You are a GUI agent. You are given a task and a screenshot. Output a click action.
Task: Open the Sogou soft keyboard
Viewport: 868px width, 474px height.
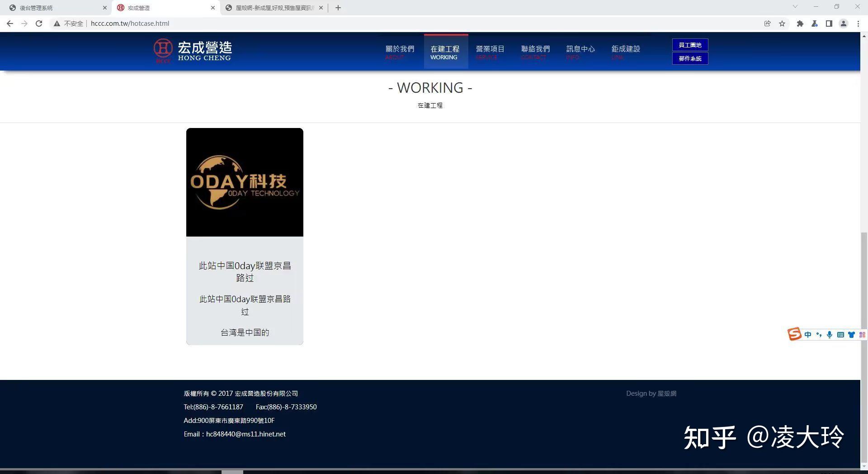(x=840, y=335)
